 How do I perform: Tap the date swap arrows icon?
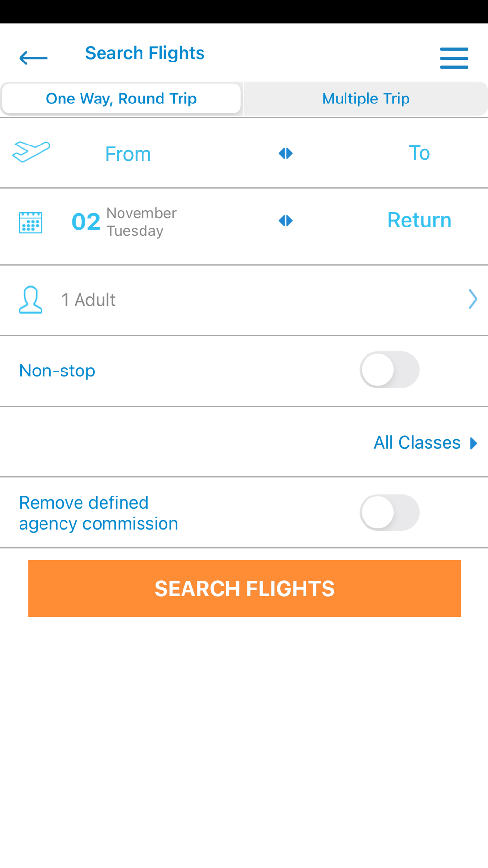pyautogui.click(x=285, y=221)
